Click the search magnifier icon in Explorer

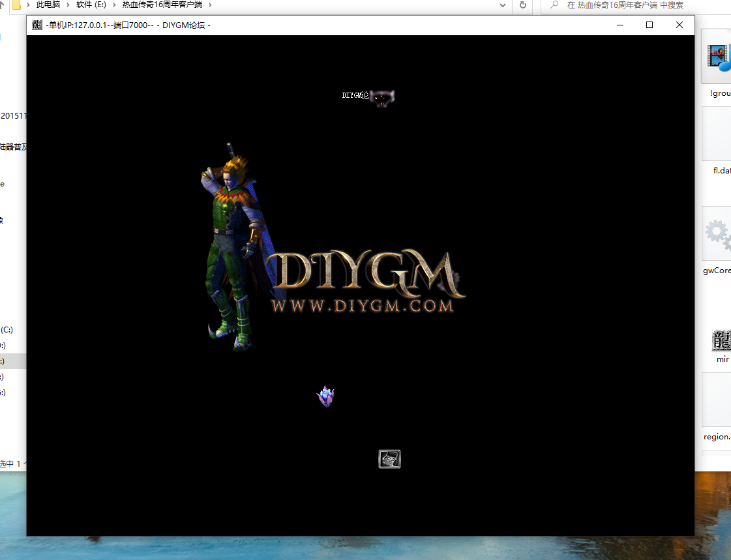pyautogui.click(x=554, y=5)
